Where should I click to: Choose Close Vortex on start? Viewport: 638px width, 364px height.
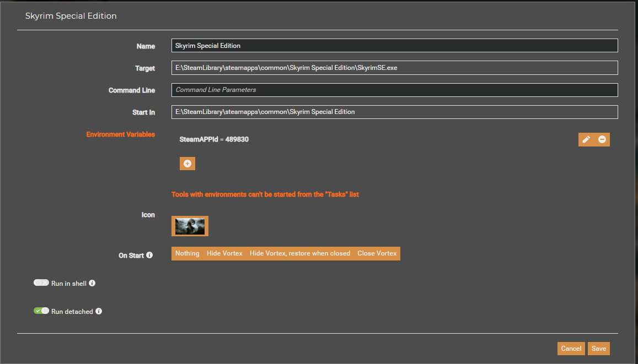[377, 253]
